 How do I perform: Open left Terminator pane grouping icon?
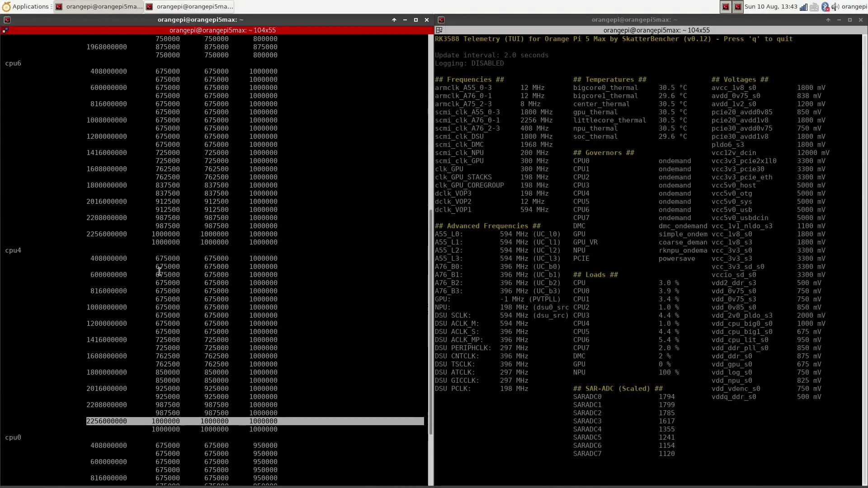pos(5,30)
